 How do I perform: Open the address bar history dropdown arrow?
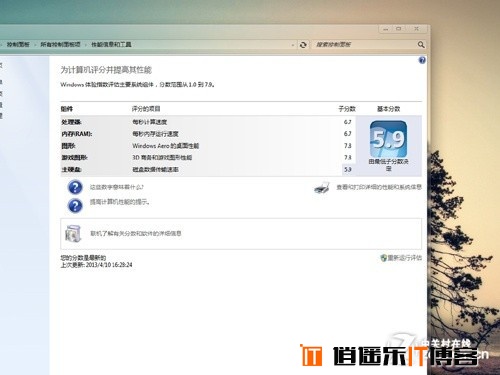[293, 45]
